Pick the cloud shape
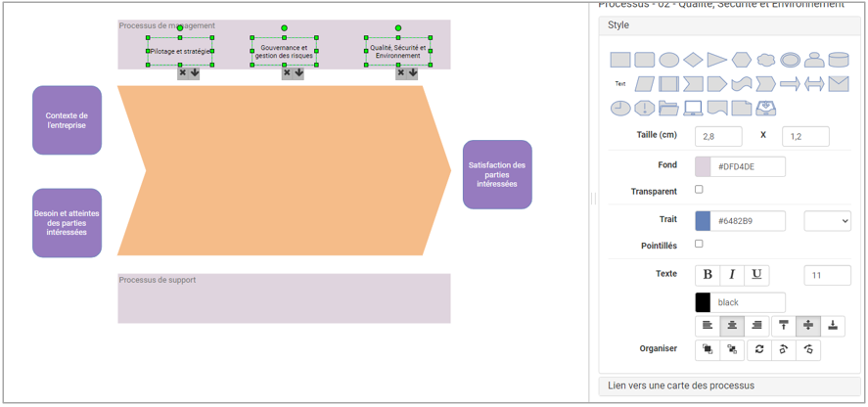868x407 pixels. pyautogui.click(x=765, y=60)
